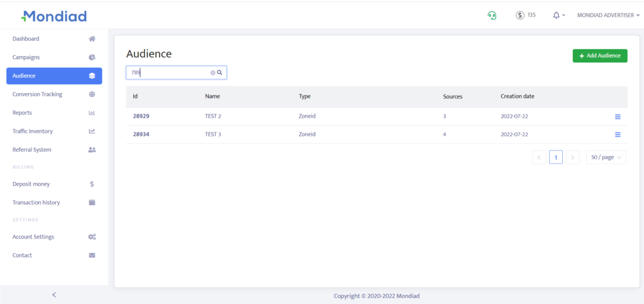Click the dollar balance coin icon
The image size is (644, 304).
pos(520,15)
